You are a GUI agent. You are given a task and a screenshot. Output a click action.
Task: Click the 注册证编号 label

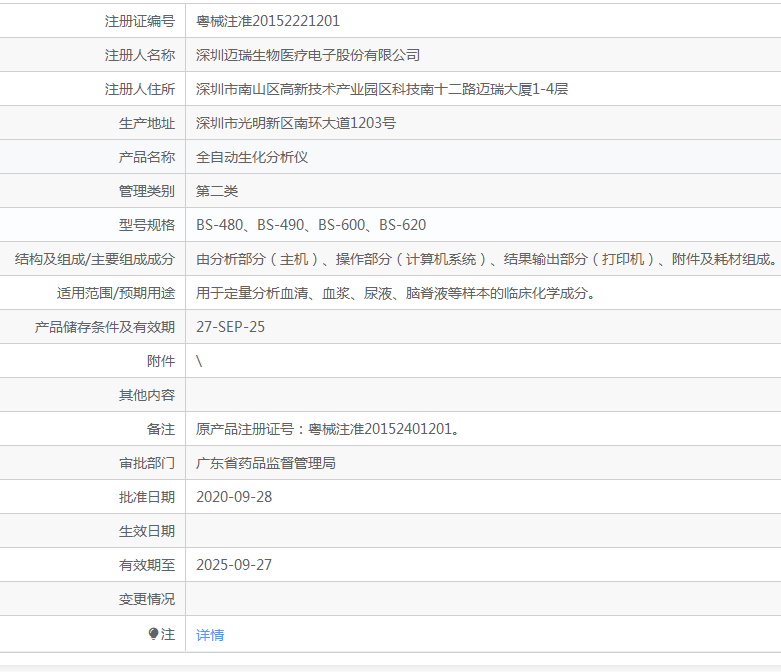(140, 21)
